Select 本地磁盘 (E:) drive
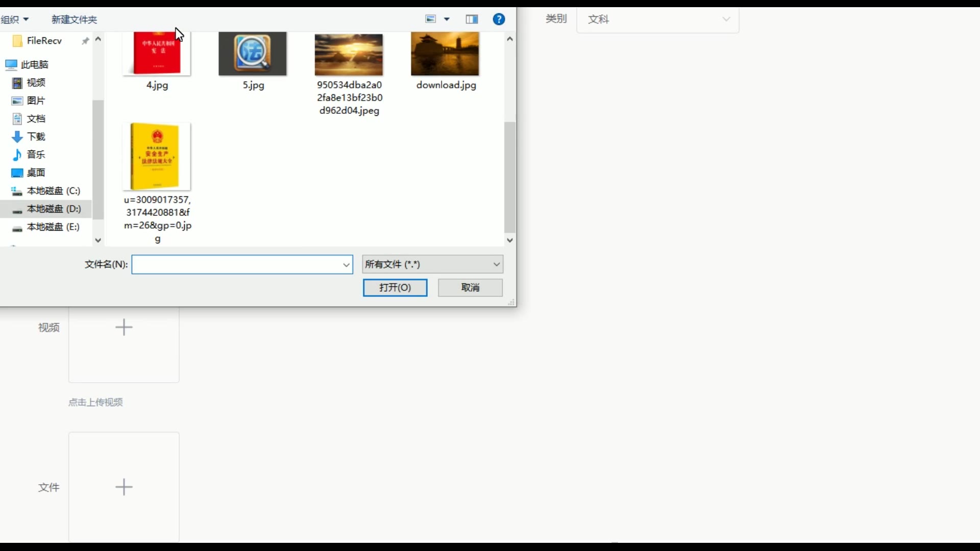Viewport: 980px width, 551px height. [x=53, y=227]
